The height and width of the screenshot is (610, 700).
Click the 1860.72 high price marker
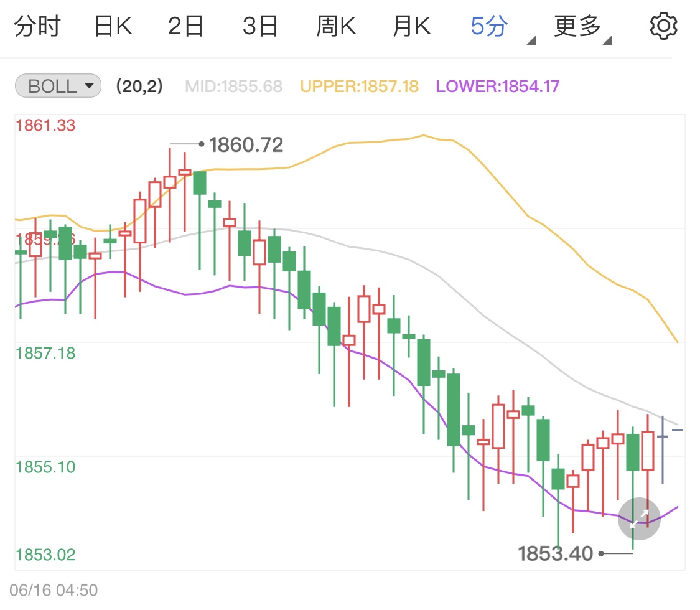click(x=246, y=144)
